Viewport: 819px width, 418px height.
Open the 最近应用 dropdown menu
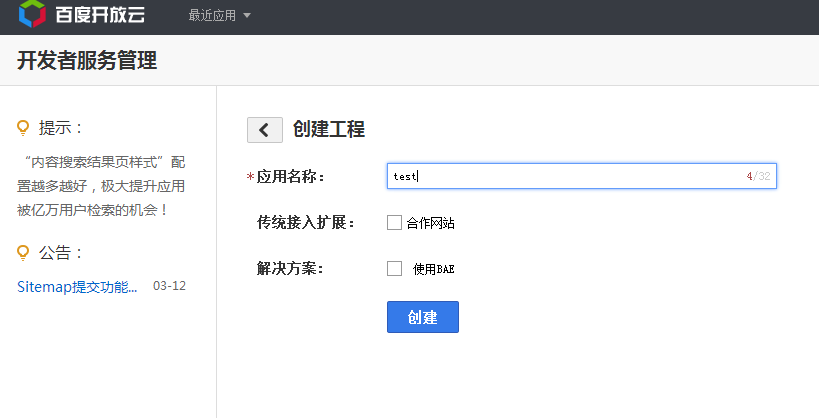pos(219,16)
